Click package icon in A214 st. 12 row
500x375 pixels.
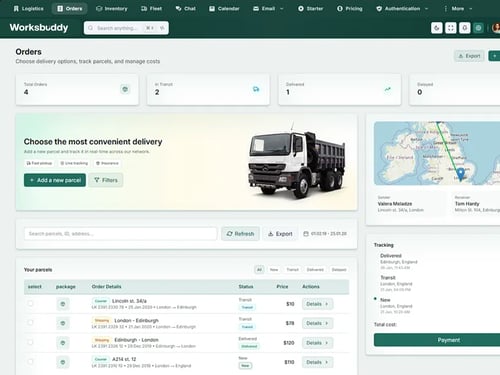[x=63, y=362]
